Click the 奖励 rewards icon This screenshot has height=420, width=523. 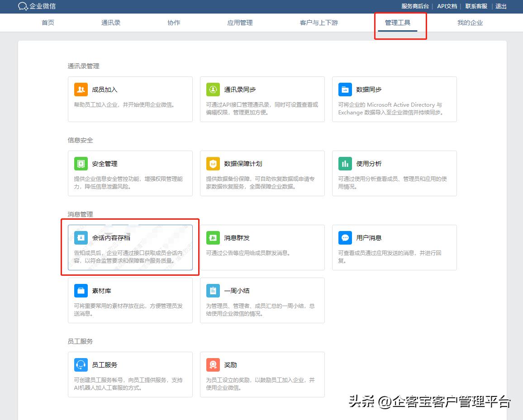(x=213, y=365)
